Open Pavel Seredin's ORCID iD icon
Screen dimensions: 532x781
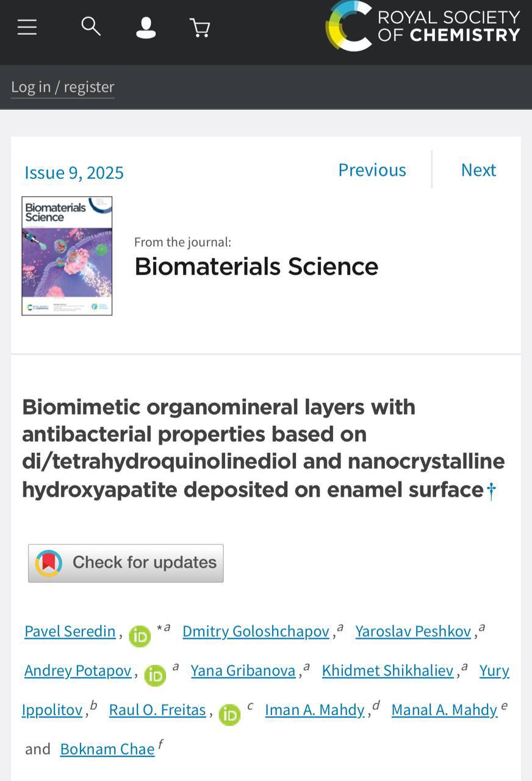tap(140, 636)
